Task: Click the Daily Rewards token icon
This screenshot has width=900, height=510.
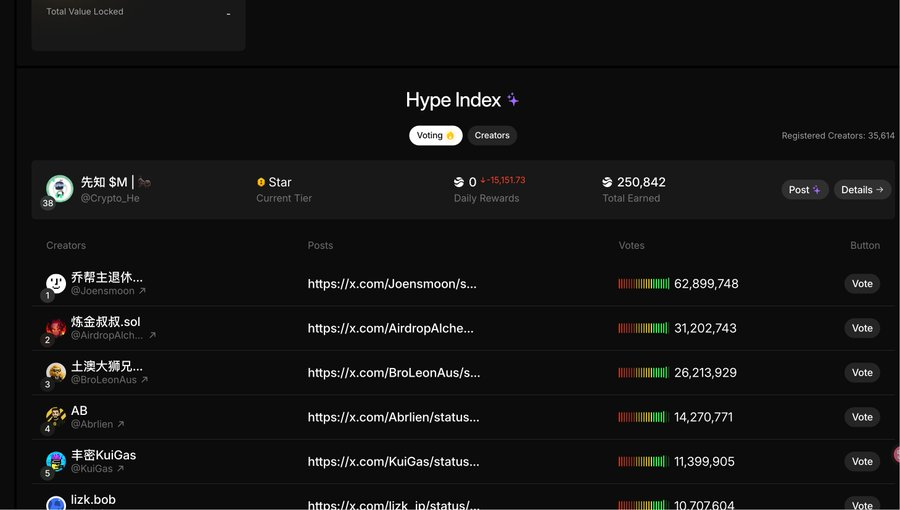Action: pyautogui.click(x=459, y=182)
